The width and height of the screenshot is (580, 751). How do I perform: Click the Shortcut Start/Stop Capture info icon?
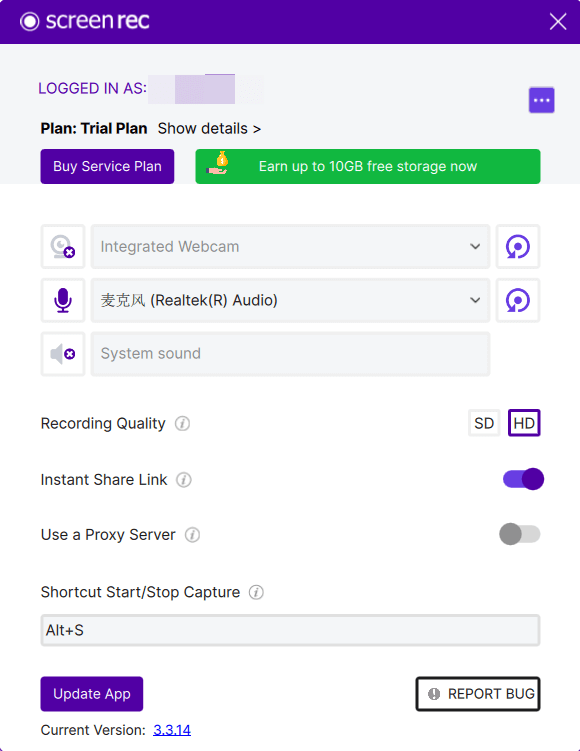pos(256,592)
